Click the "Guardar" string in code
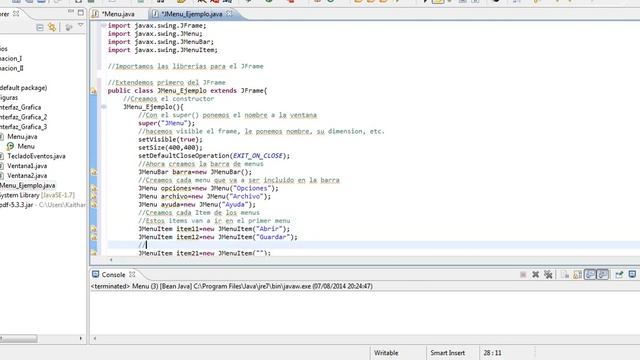The height and width of the screenshot is (360, 640). click(x=273, y=237)
